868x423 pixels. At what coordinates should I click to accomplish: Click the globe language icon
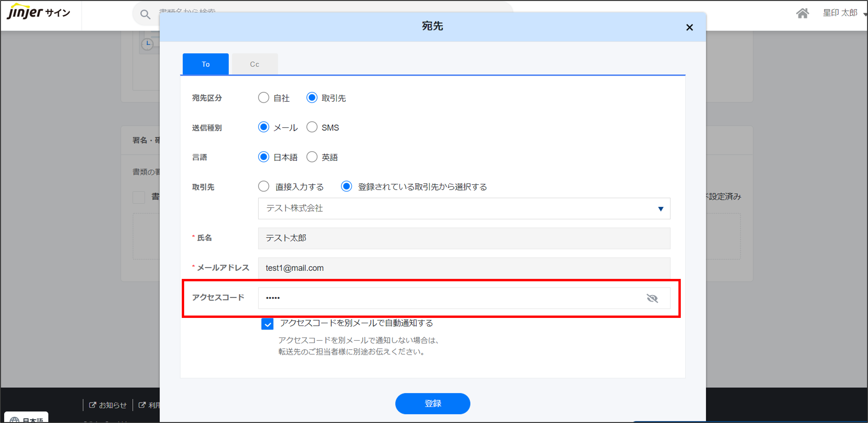[x=14, y=420]
